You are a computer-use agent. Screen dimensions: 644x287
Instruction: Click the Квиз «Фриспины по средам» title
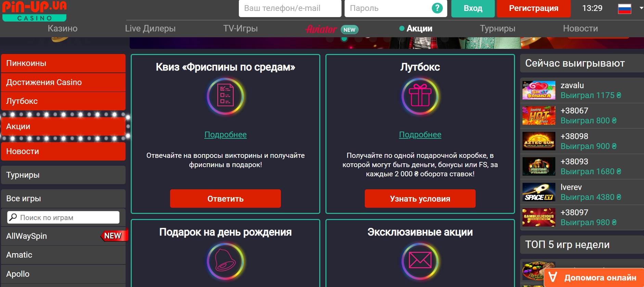pyautogui.click(x=226, y=67)
